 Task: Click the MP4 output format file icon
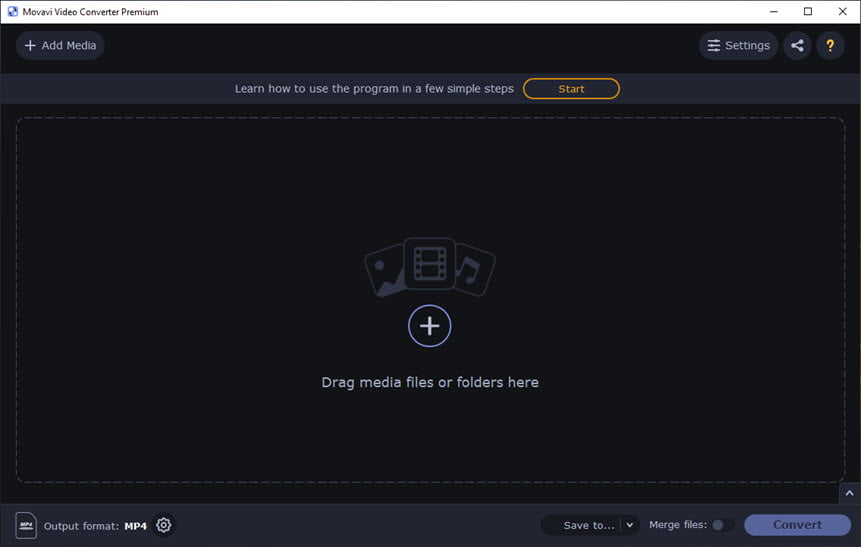(x=26, y=526)
